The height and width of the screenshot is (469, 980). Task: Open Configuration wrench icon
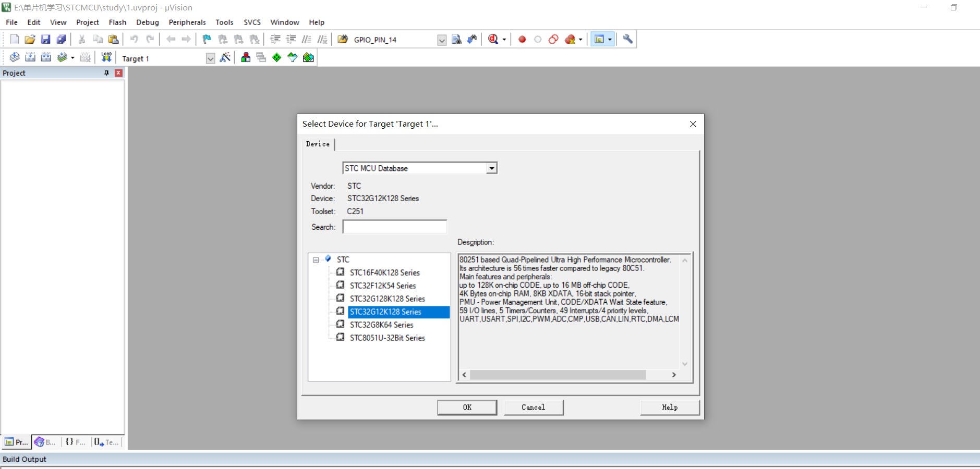point(628,39)
